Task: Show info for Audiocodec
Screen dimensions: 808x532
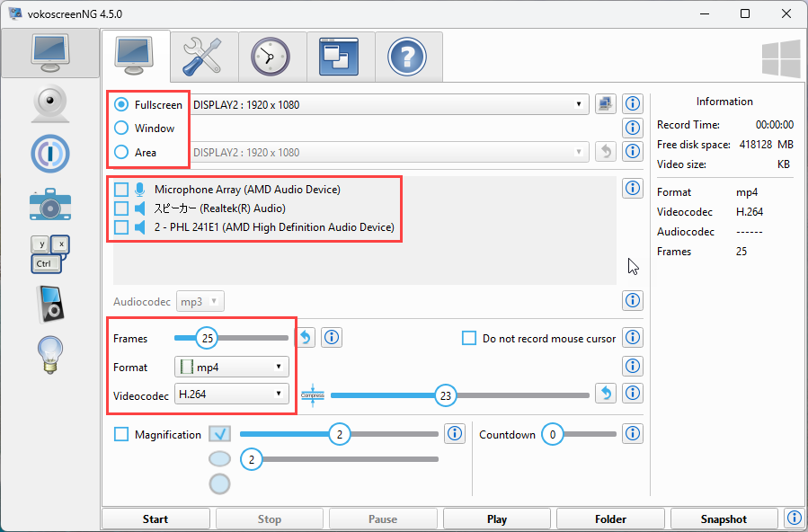Action: pos(632,300)
